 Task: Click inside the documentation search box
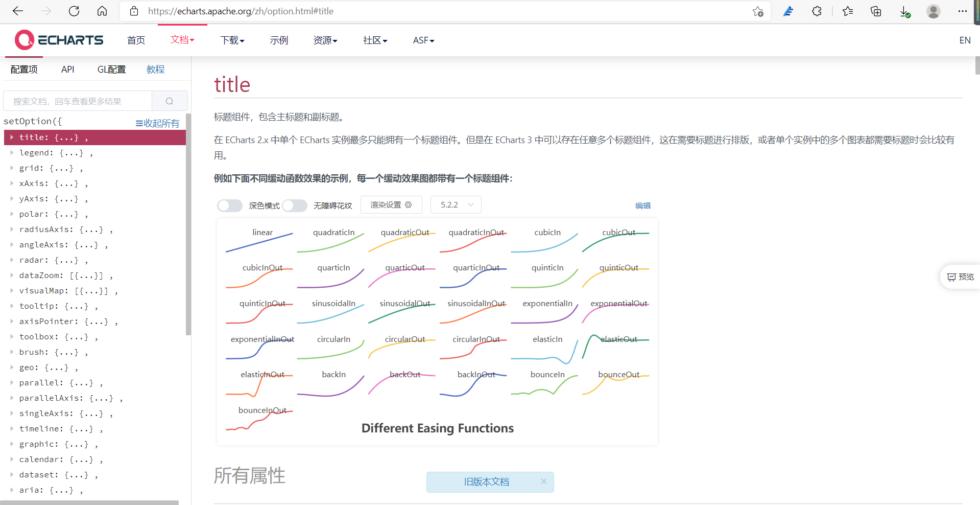(x=77, y=101)
